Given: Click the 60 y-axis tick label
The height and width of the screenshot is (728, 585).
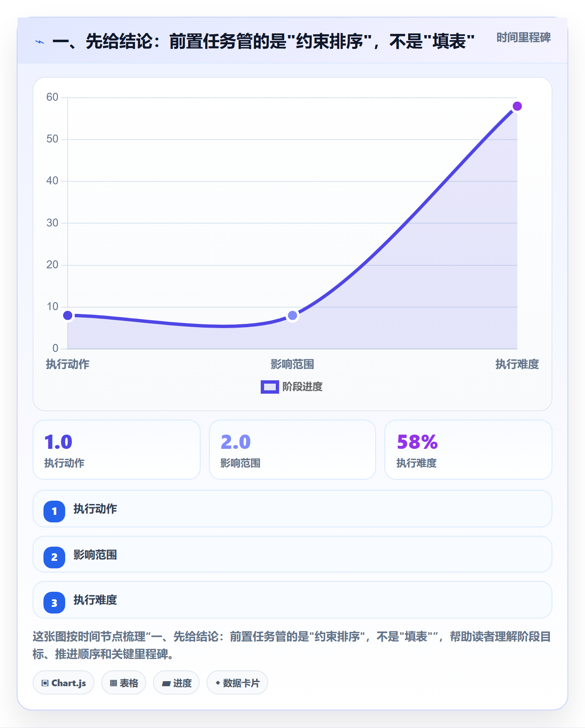Looking at the screenshot, I should 52,97.
